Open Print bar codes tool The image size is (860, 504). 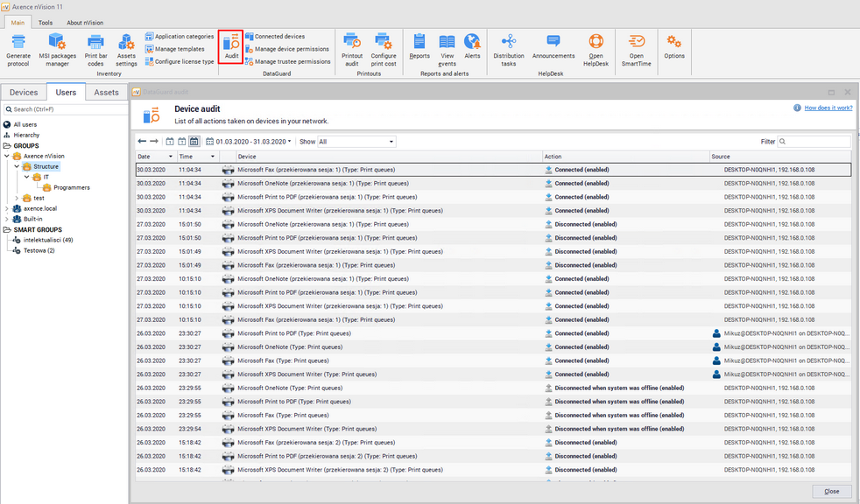coord(95,48)
